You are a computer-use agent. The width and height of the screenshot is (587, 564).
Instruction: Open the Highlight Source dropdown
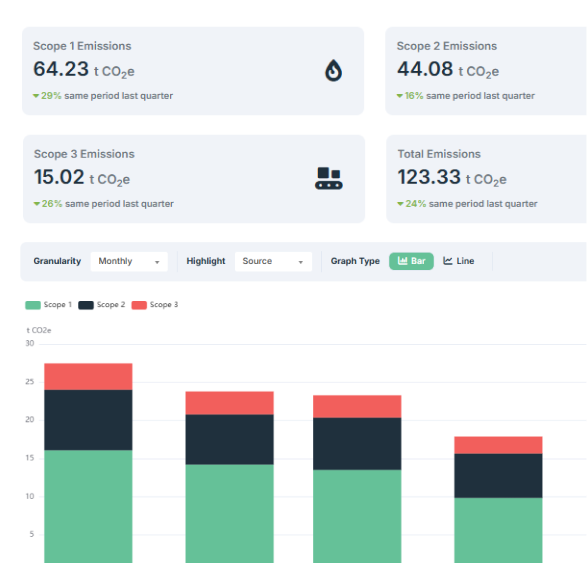click(x=273, y=261)
